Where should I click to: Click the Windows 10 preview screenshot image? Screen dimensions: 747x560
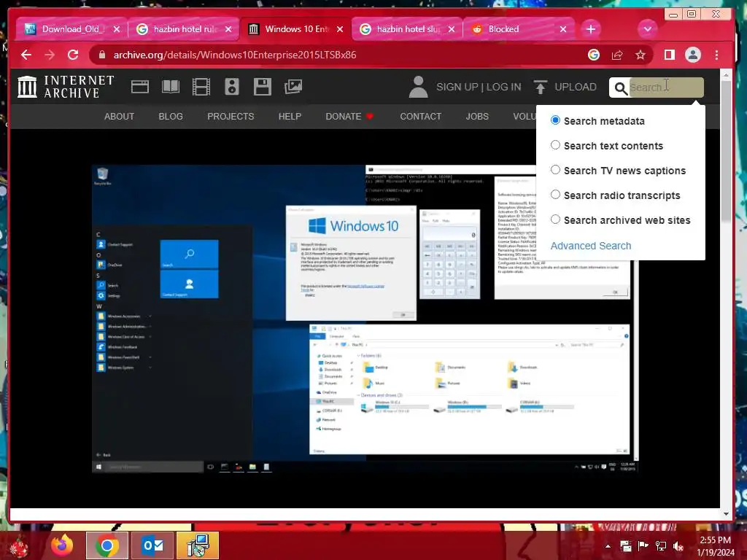(365, 319)
